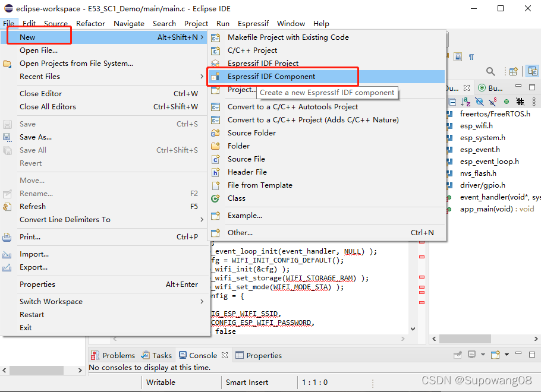Select Espressif IDF Component from New submenu
Viewport: 541px width, 392px height.
(x=326, y=77)
